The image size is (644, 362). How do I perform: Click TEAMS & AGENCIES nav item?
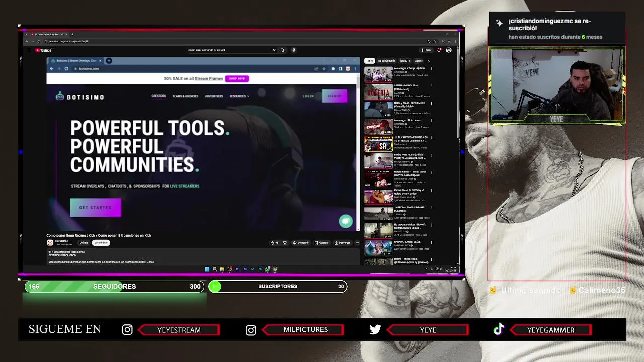pyautogui.click(x=185, y=96)
